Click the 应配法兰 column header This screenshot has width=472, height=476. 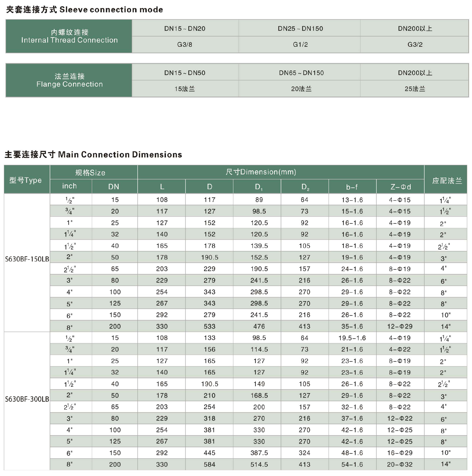447,181
